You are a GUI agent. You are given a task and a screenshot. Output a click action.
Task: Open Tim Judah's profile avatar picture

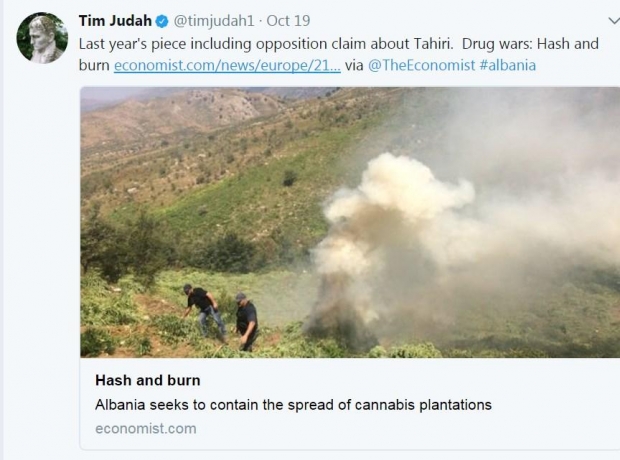[x=42, y=38]
